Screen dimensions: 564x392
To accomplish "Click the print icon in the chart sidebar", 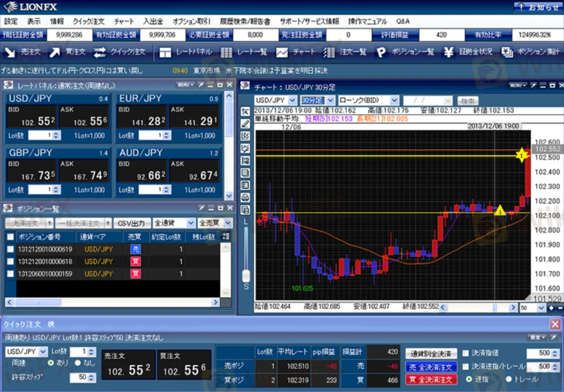I will 245,198.
